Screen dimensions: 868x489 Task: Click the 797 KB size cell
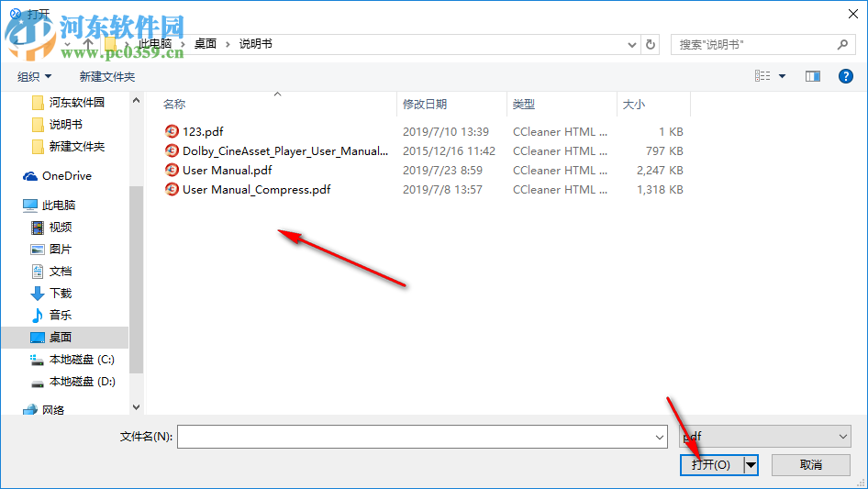664,151
